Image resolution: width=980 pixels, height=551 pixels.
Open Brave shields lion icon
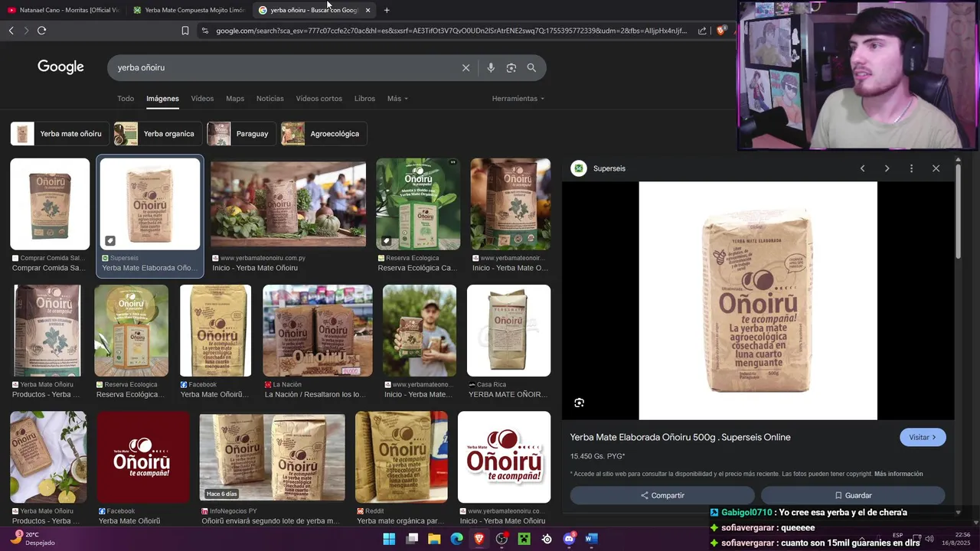pos(720,31)
